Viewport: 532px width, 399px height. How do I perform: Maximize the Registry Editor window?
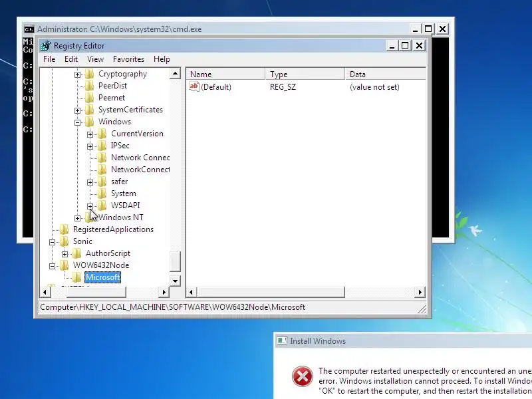coord(405,45)
